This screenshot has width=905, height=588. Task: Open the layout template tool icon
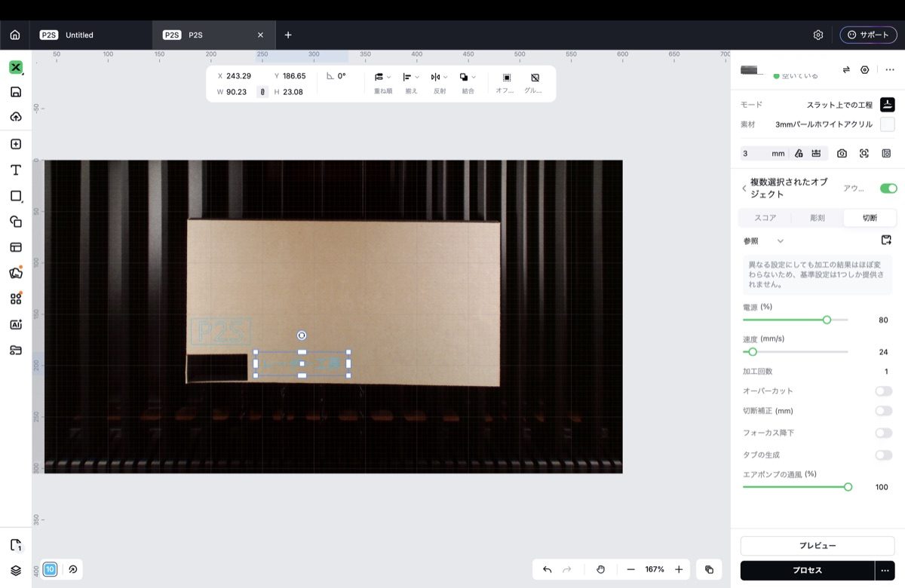(16, 247)
